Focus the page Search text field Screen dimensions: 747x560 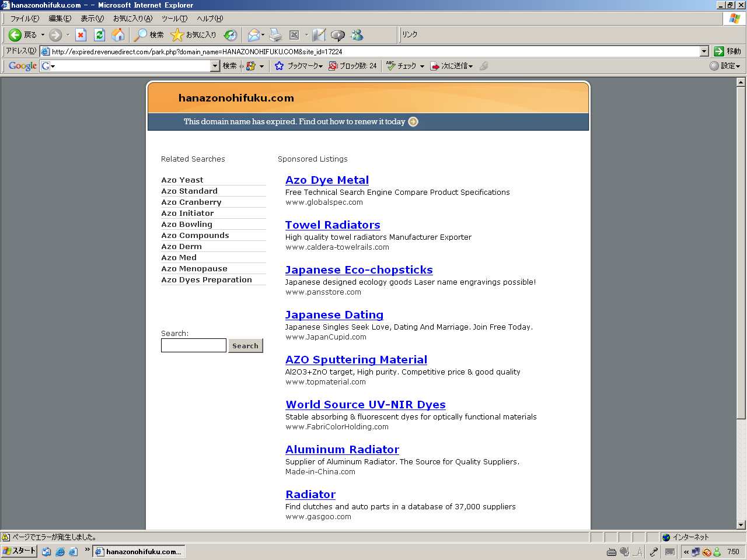click(194, 345)
